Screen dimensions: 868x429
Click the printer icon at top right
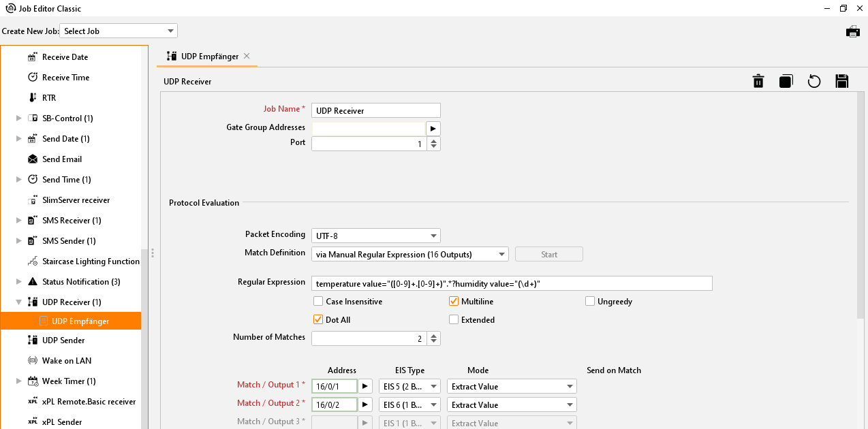[852, 31]
